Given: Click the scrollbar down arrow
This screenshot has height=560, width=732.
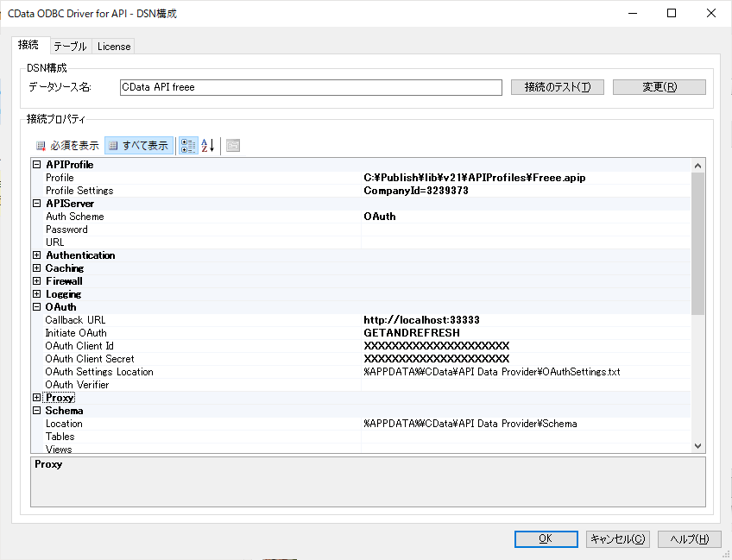Looking at the screenshot, I should 697,445.
